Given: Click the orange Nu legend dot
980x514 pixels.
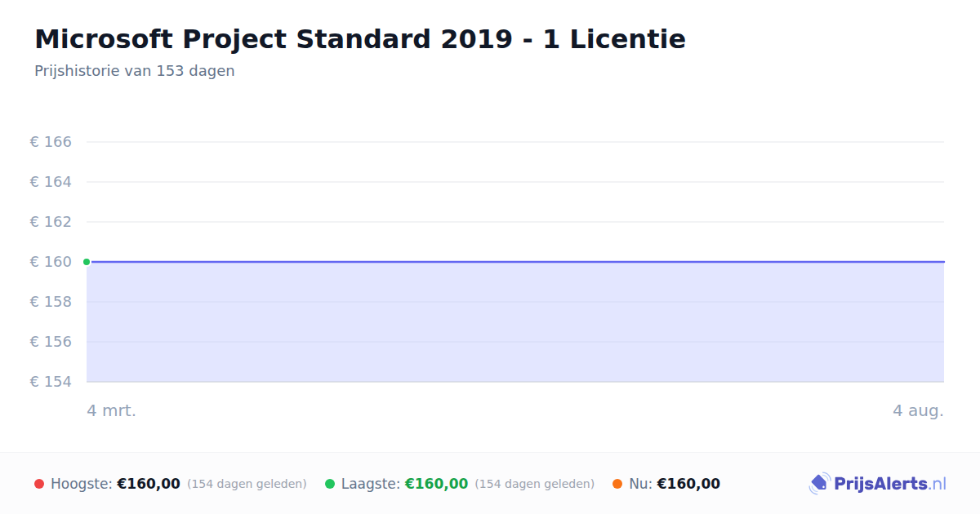Looking at the screenshot, I should [x=617, y=484].
